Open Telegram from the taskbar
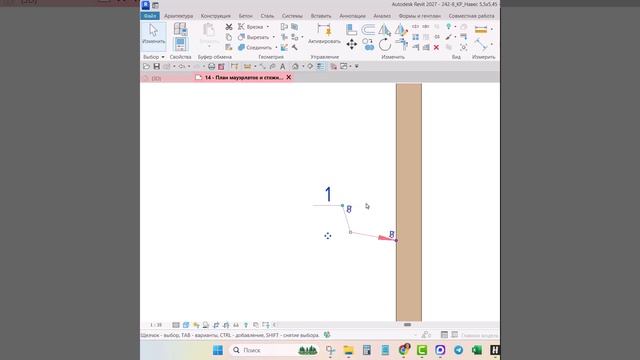This screenshot has height=360, width=640. pyautogui.click(x=458, y=350)
